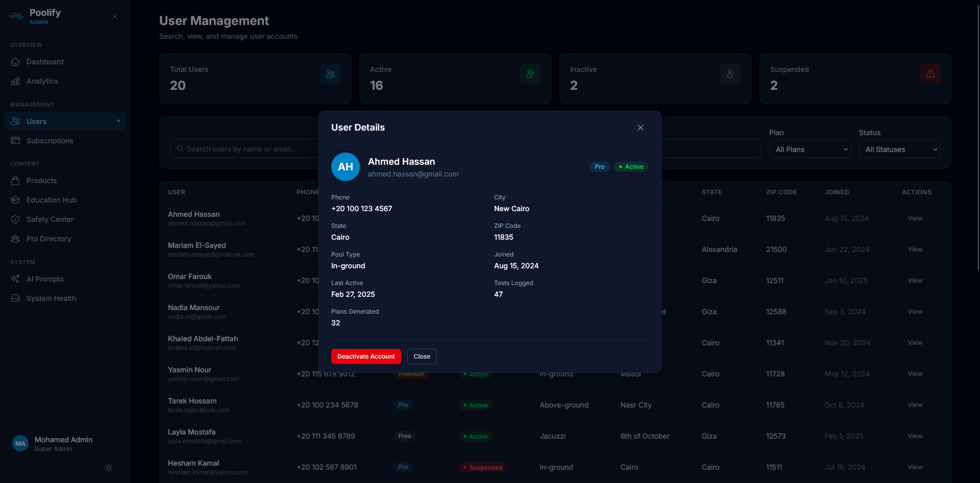Click the AH avatar in User Details

click(346, 167)
